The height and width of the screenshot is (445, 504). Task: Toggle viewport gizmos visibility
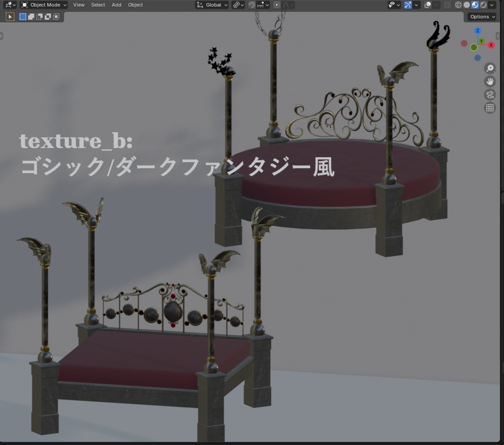pos(408,5)
